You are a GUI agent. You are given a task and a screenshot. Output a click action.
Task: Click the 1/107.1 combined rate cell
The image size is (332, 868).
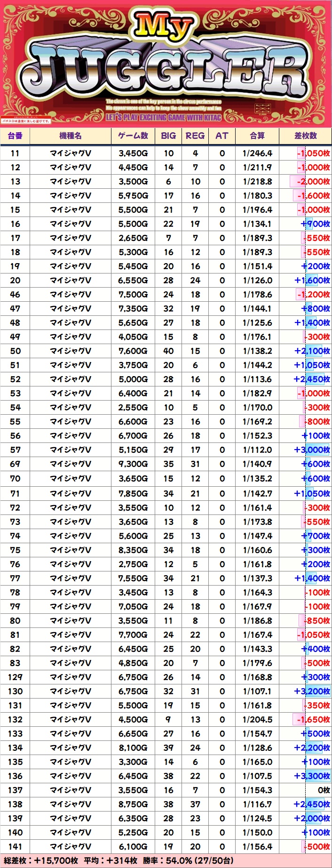[258, 691]
